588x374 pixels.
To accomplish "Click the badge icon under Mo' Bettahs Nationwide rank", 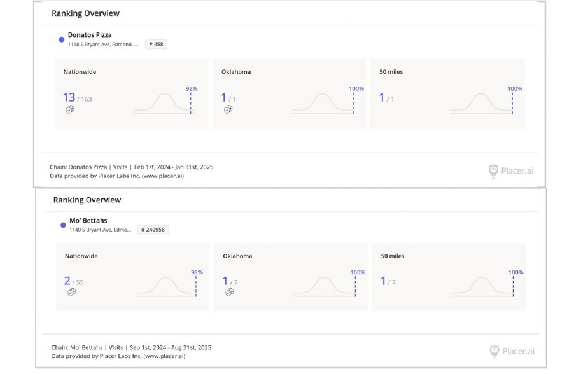I will click(x=71, y=292).
